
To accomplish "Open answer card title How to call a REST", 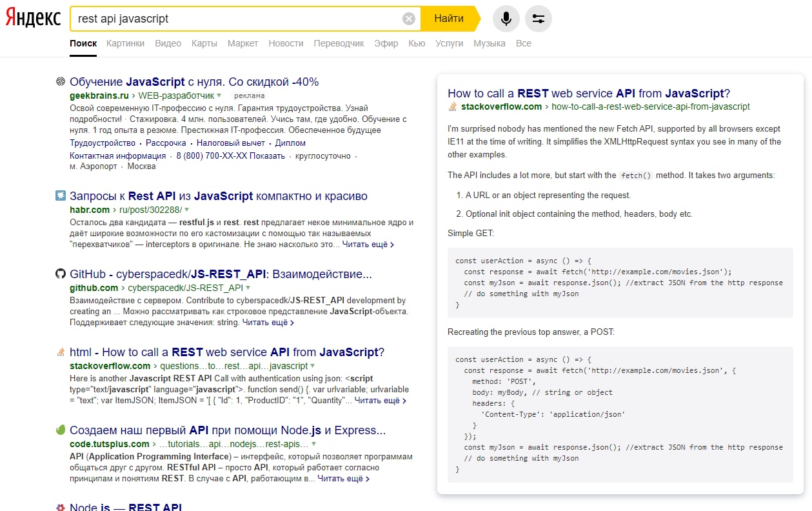I will pyautogui.click(x=589, y=94).
